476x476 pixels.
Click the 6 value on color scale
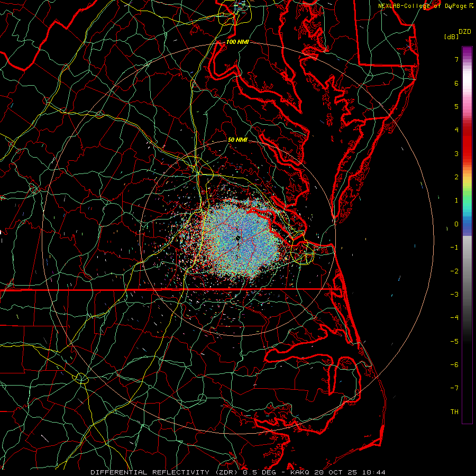(456, 83)
